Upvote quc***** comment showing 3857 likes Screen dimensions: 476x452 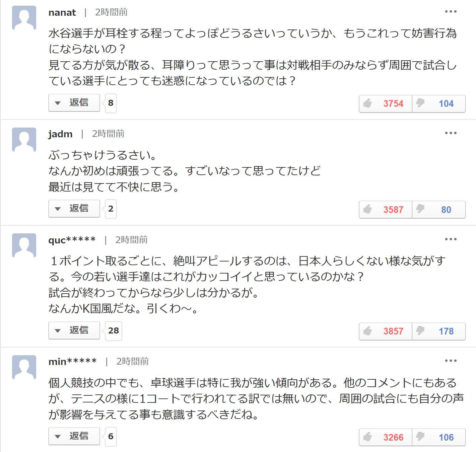pyautogui.click(x=385, y=331)
